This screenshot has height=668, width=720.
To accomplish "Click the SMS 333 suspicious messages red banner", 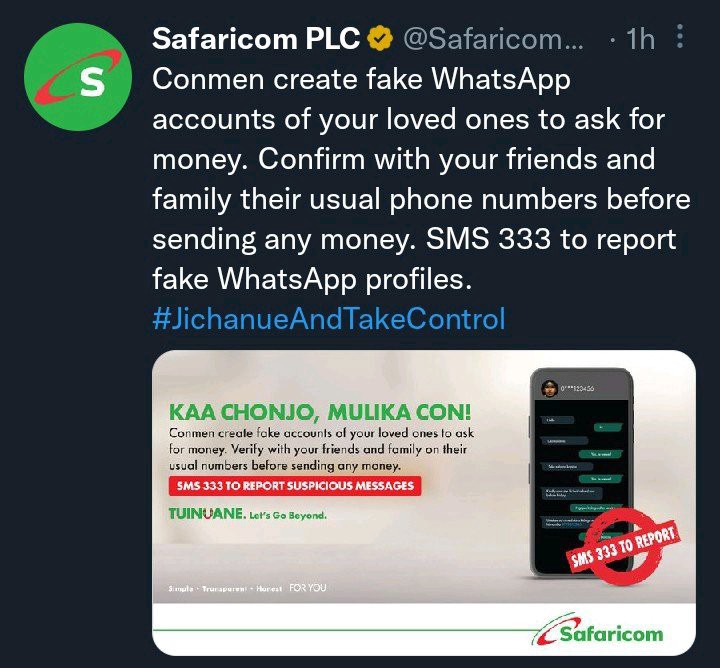I will point(295,486).
